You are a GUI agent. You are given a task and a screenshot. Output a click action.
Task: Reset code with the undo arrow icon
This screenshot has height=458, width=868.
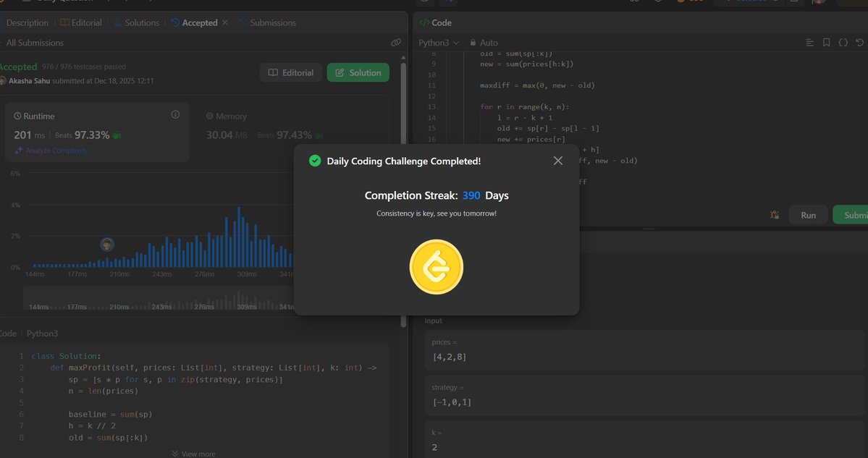coord(860,43)
